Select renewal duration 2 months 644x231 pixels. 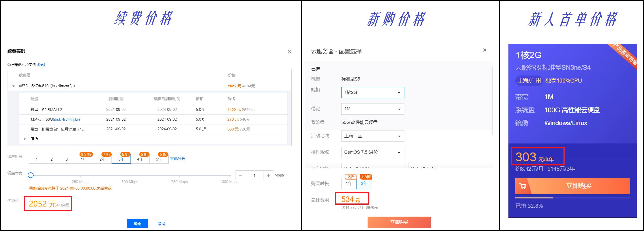click(x=51, y=159)
